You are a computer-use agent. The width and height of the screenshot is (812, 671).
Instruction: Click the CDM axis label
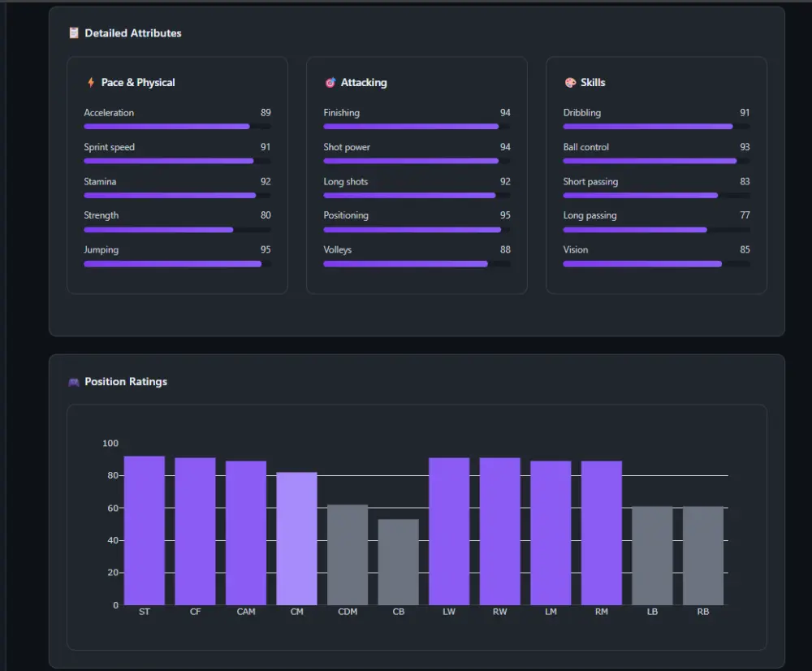tap(348, 612)
